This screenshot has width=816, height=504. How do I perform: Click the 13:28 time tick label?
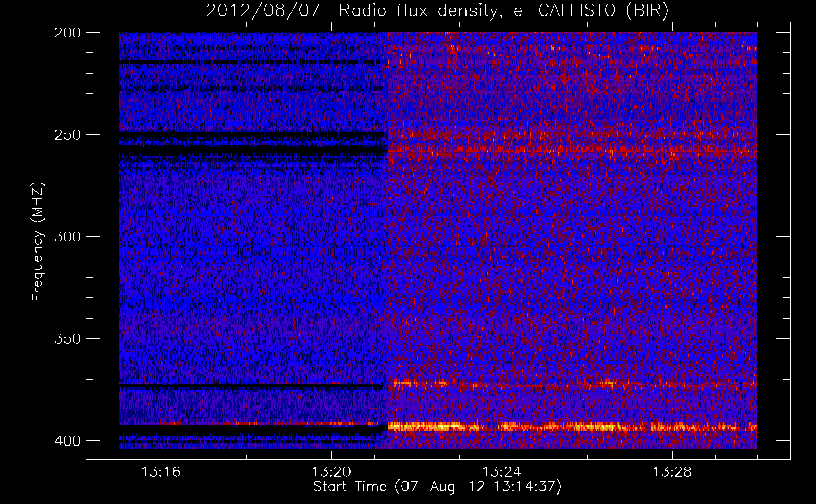(x=672, y=472)
